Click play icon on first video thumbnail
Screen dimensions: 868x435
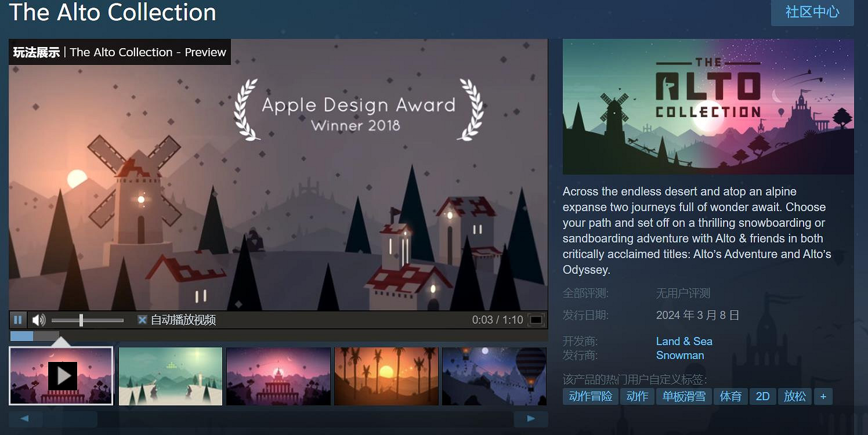[x=62, y=376]
